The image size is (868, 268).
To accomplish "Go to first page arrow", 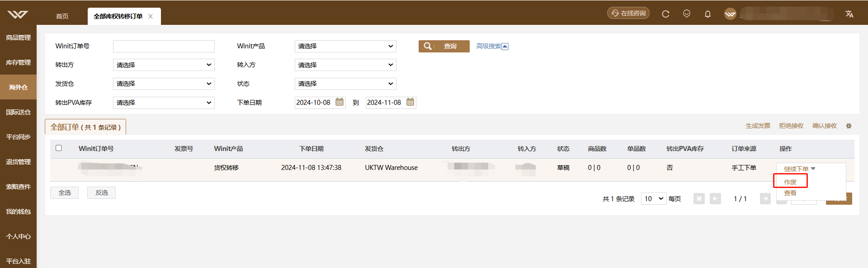I will [699, 199].
